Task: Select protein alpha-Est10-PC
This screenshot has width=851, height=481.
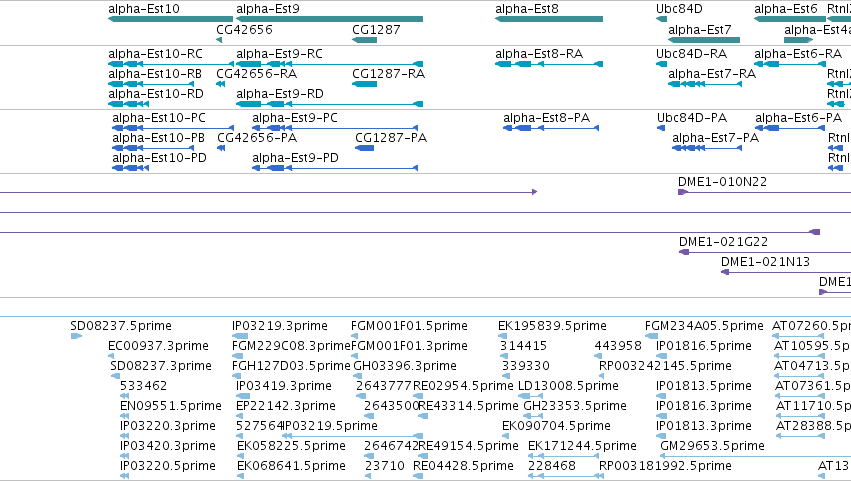Action: coord(173,128)
